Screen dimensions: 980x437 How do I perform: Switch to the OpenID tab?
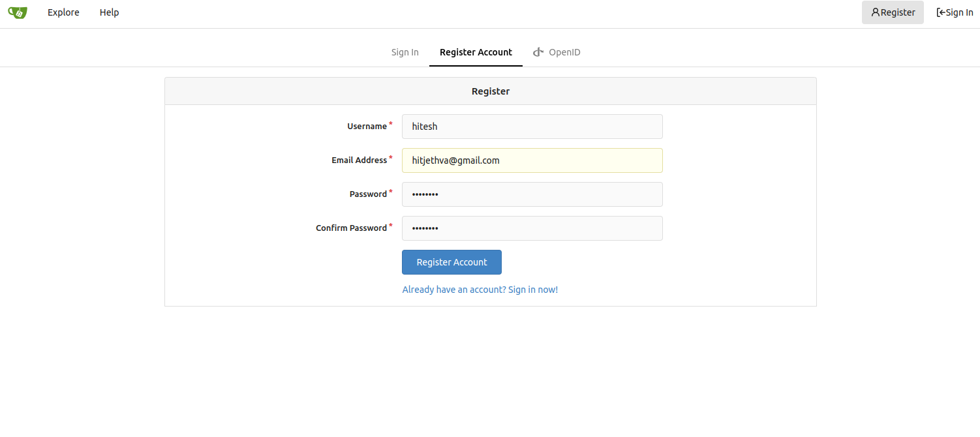click(564, 52)
